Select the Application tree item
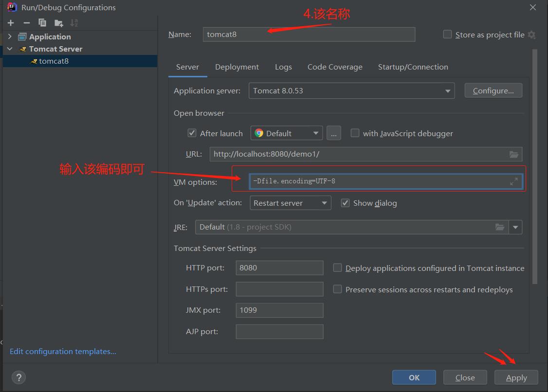This screenshot has width=548, height=392. [x=80, y=36]
